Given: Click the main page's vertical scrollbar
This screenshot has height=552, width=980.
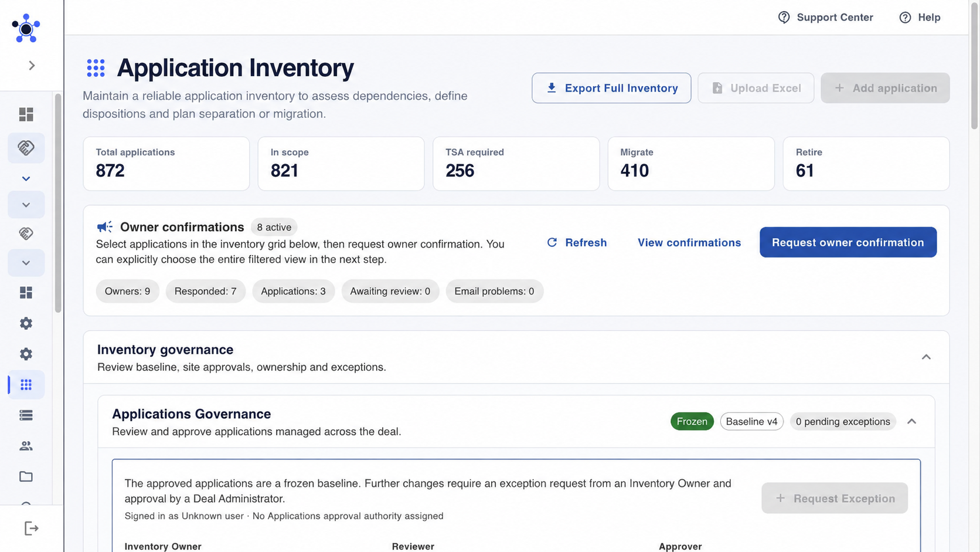Looking at the screenshot, I should coord(974,66).
